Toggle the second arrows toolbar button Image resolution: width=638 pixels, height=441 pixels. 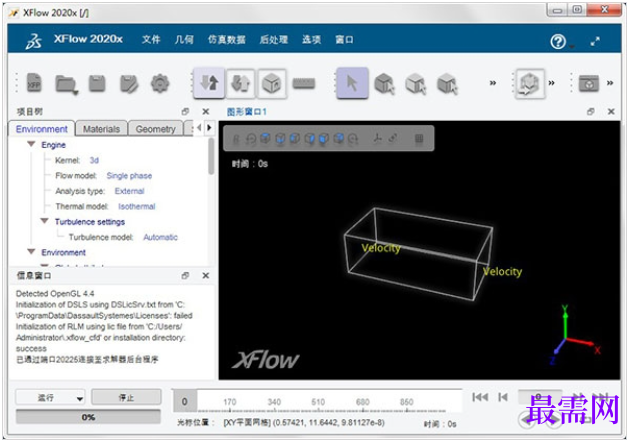pos(240,83)
